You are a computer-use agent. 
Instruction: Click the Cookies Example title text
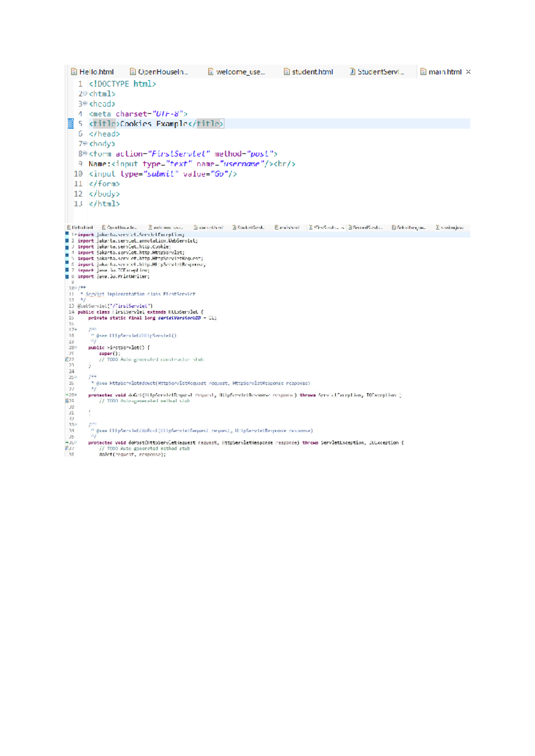[x=153, y=124]
